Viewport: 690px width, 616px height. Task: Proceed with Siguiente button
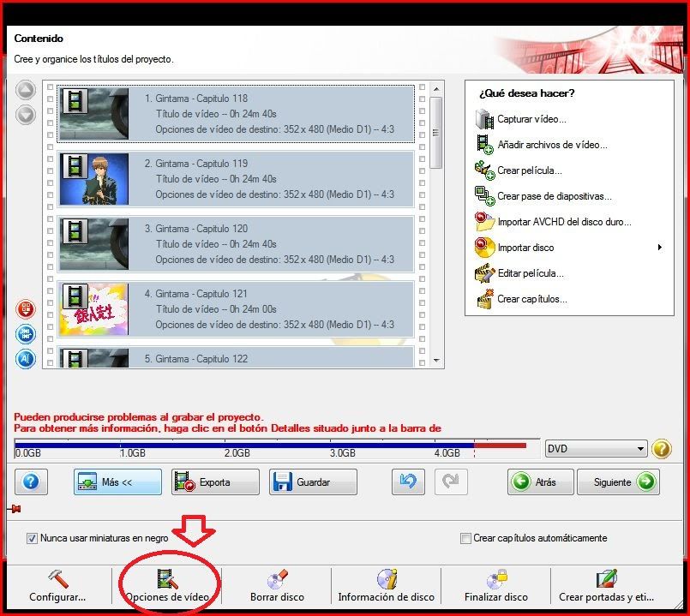tap(618, 481)
